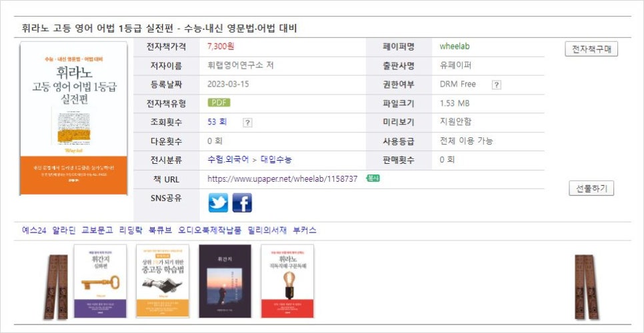Open the 밀리의서재 link

[267, 230]
